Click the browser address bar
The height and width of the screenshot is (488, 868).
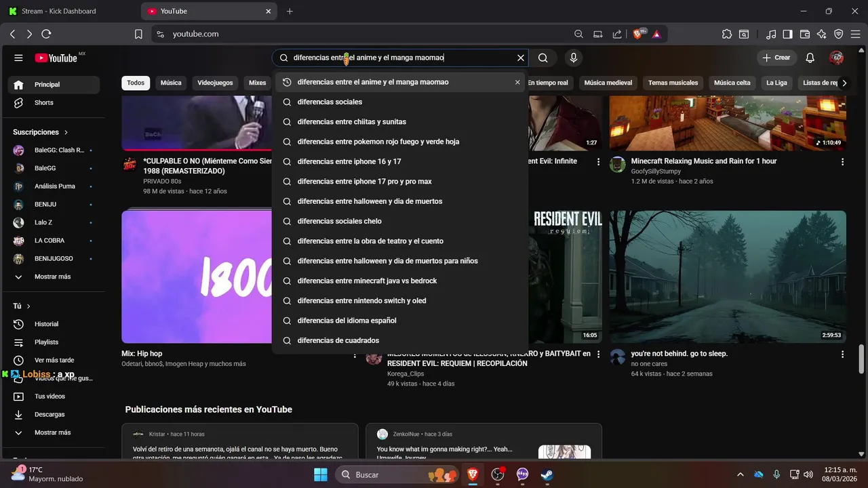point(366,34)
